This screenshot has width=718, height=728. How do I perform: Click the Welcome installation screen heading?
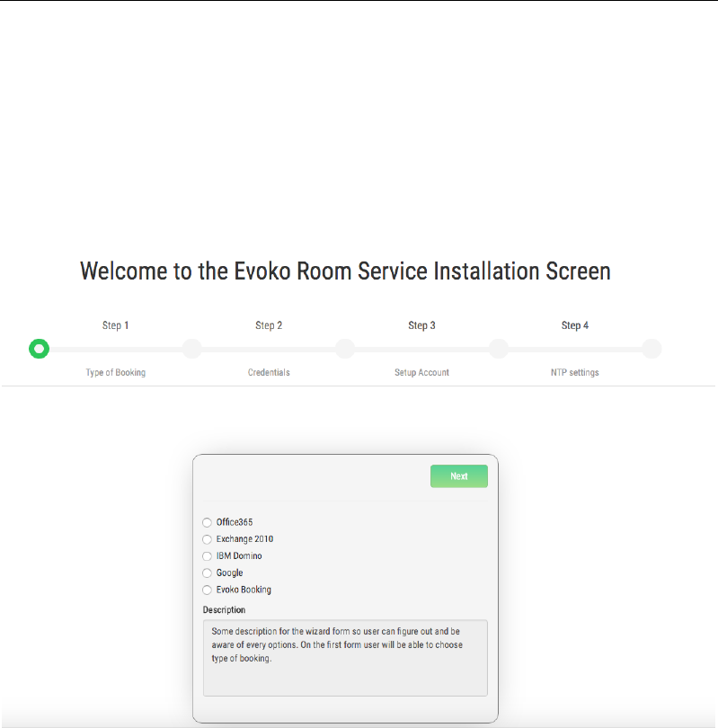pyautogui.click(x=345, y=271)
